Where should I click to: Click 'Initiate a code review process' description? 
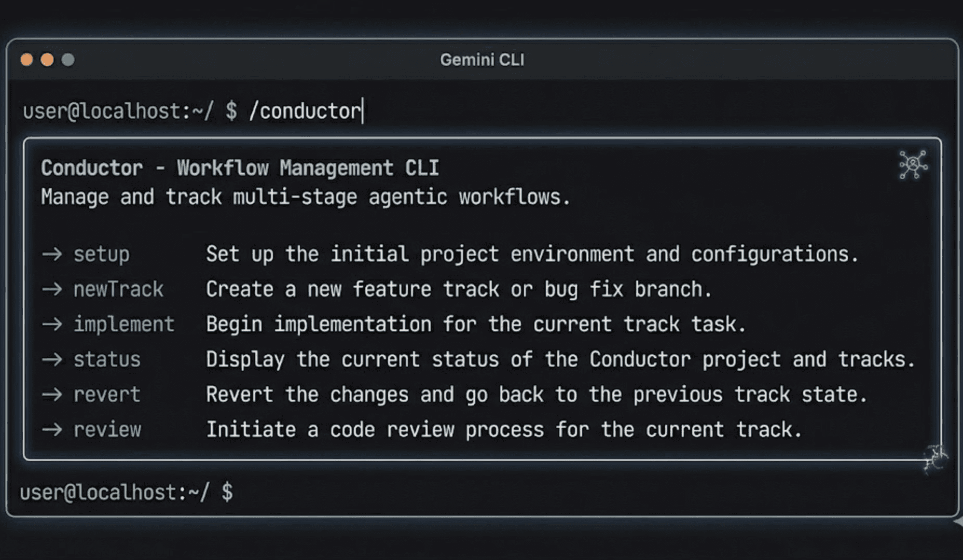click(x=504, y=430)
